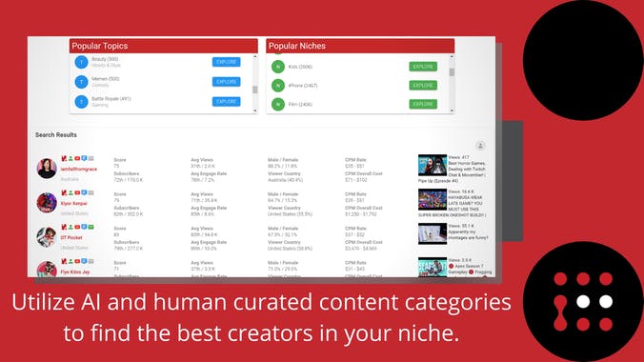Open the second creator's red name link
The height and width of the screenshot is (362, 644).
point(74,204)
